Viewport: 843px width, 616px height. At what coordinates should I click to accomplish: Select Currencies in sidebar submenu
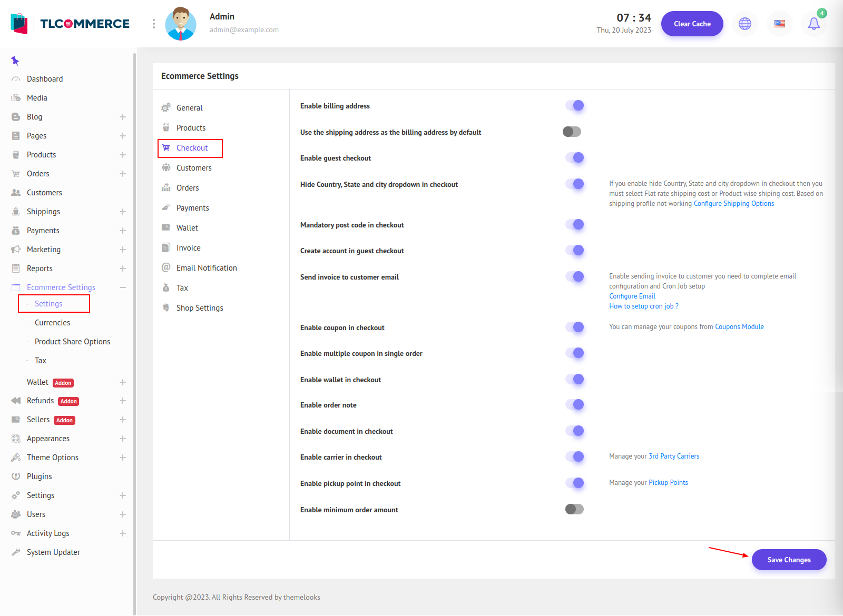point(52,323)
